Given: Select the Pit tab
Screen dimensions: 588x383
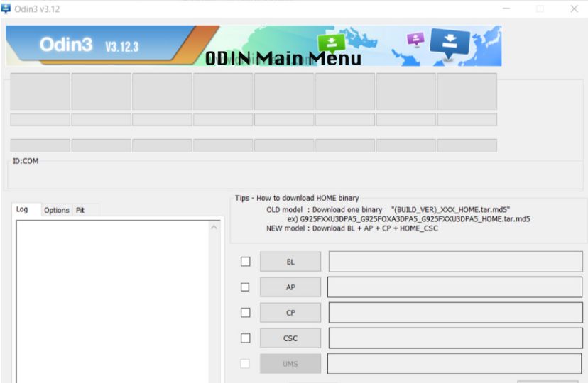Looking at the screenshot, I should coord(80,210).
